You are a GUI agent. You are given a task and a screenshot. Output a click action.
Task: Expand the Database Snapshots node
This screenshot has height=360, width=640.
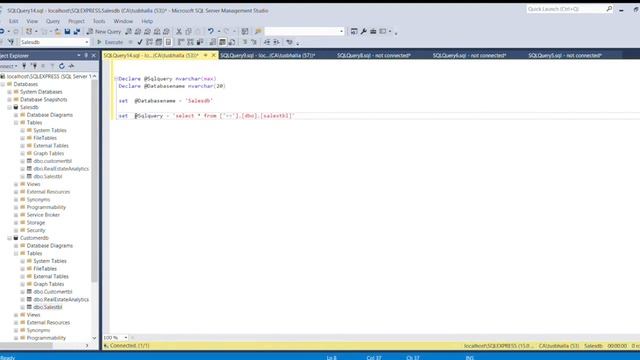(9, 100)
